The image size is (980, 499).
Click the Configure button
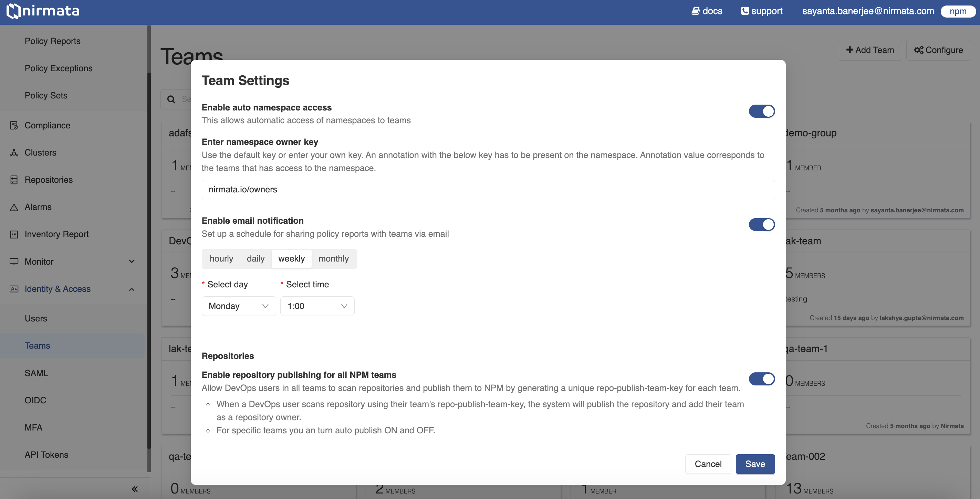(x=938, y=50)
